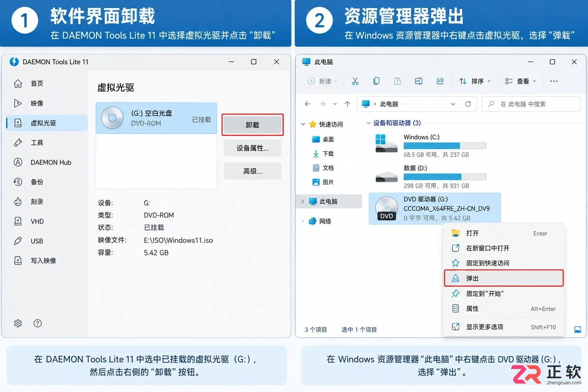Choose 固定到"开始" in context menu

point(504,294)
